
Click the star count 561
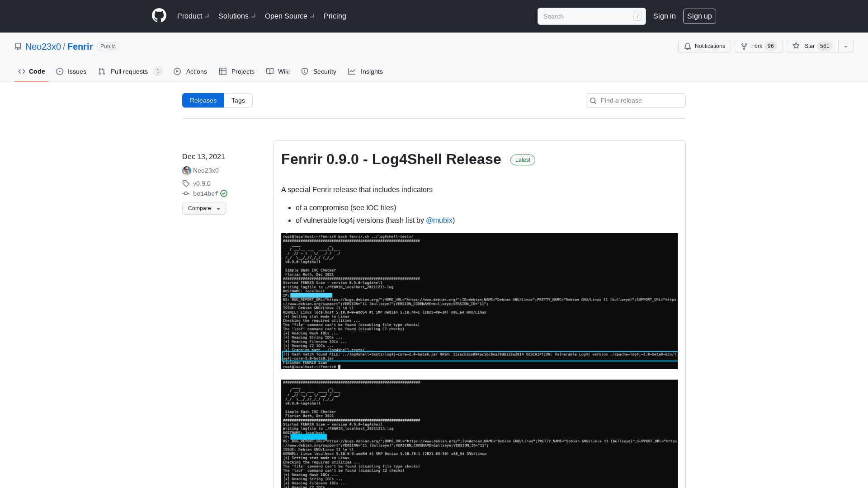click(x=825, y=46)
